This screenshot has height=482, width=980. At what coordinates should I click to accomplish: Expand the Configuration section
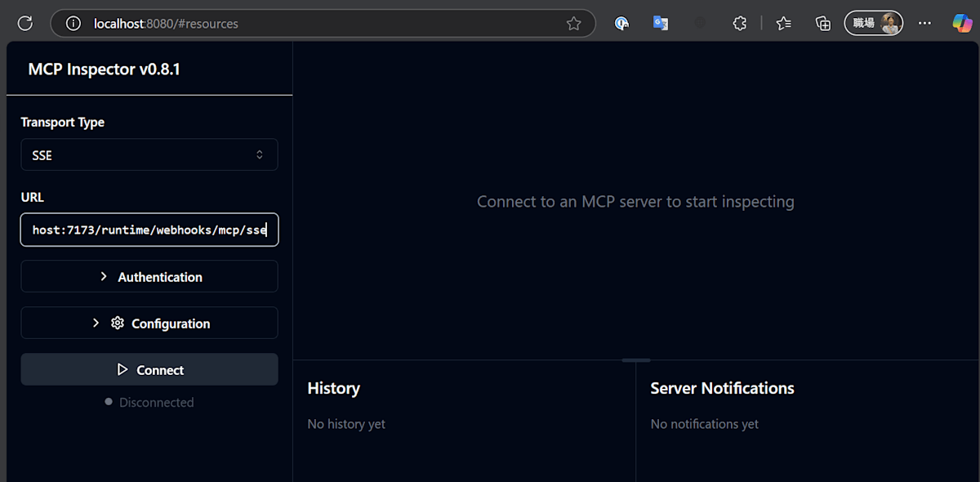click(x=149, y=324)
